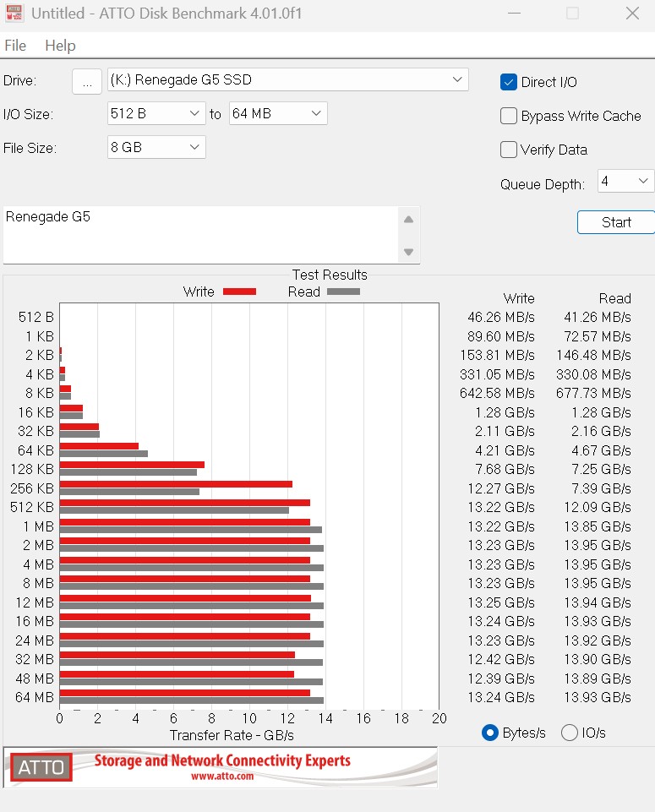Click the 12.42 GB/s write result
This screenshot has width=655, height=812.
500,659
